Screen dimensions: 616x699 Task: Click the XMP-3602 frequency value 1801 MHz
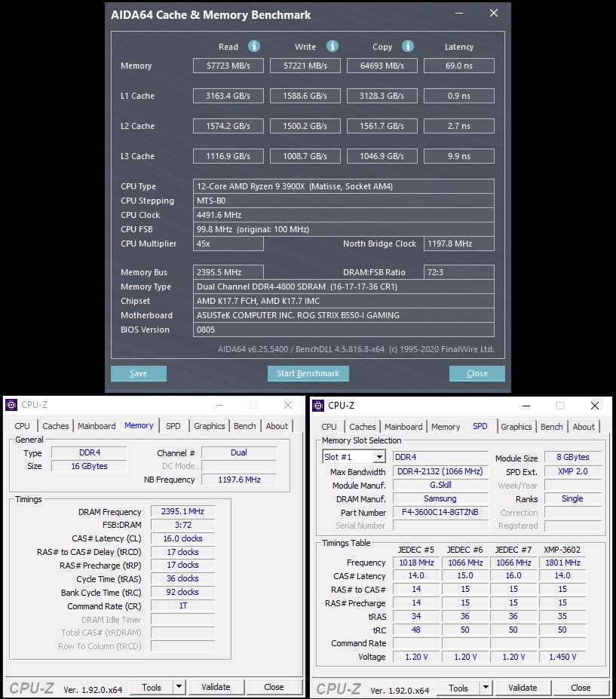pos(562,563)
